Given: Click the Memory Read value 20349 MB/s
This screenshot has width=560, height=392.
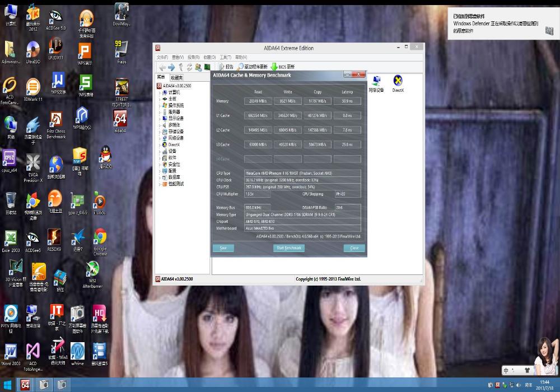Looking at the screenshot, I should [x=258, y=101].
